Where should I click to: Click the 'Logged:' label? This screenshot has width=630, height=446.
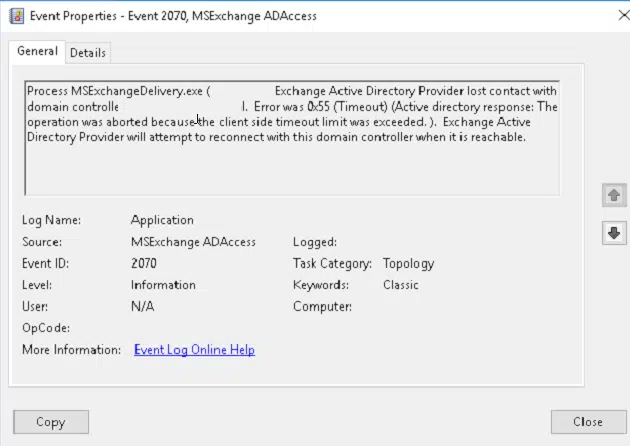tap(315, 242)
